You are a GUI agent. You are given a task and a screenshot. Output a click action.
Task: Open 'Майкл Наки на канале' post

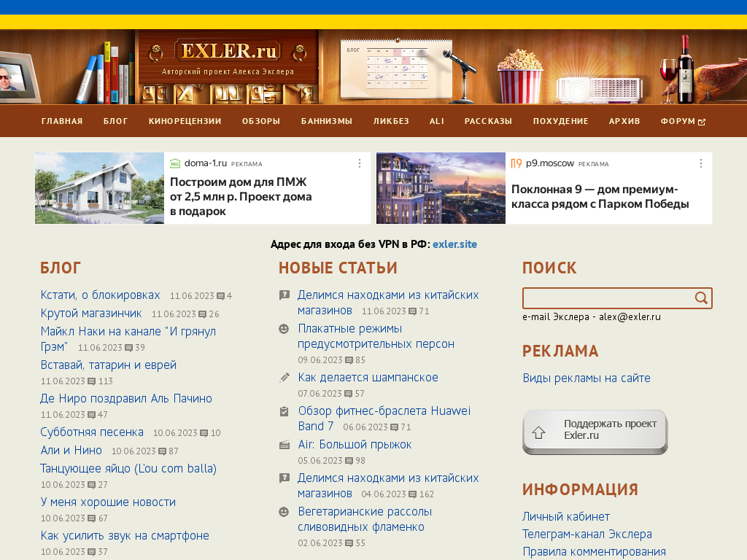tap(128, 339)
